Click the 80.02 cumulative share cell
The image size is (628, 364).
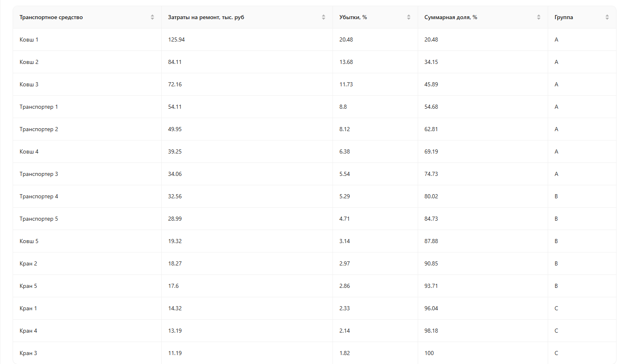click(x=431, y=196)
